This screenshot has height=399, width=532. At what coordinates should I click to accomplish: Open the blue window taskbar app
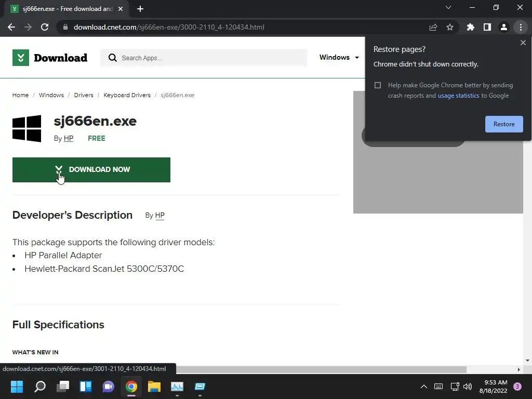(200, 387)
